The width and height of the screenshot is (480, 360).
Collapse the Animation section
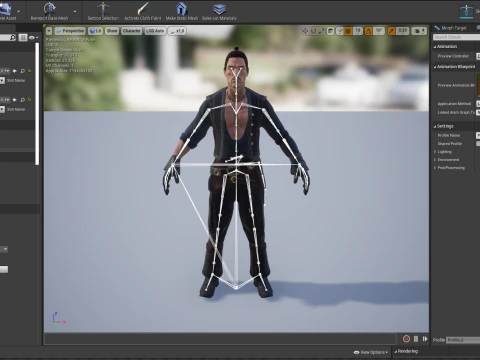[435, 47]
